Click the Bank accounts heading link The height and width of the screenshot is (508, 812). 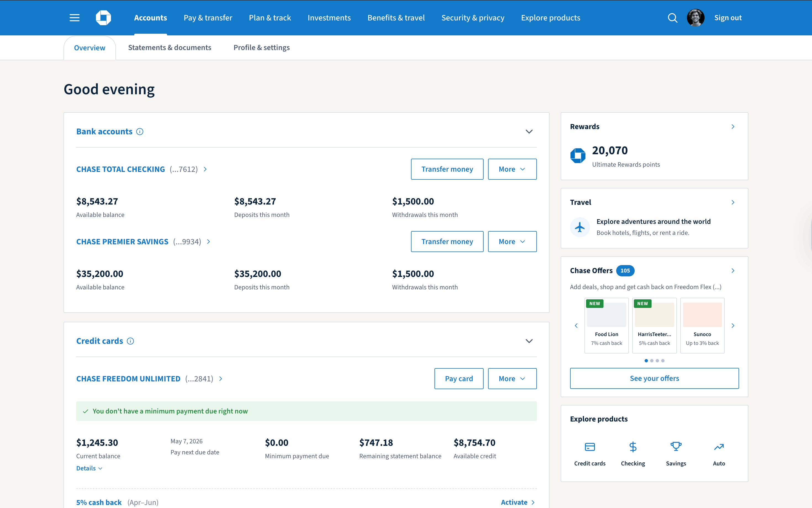[x=104, y=132]
